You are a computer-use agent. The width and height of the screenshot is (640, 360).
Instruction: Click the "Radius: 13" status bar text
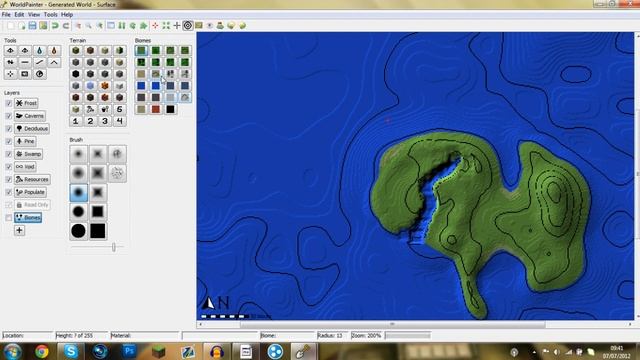tap(330, 336)
